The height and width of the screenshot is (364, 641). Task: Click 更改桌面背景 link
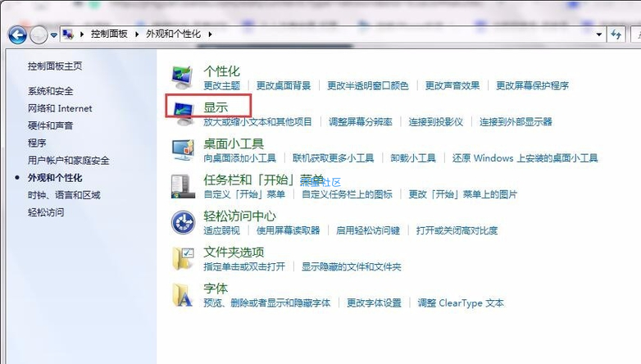284,85
